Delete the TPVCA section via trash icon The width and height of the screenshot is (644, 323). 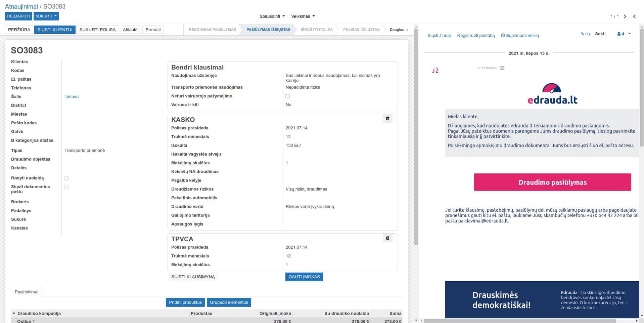pos(387,238)
